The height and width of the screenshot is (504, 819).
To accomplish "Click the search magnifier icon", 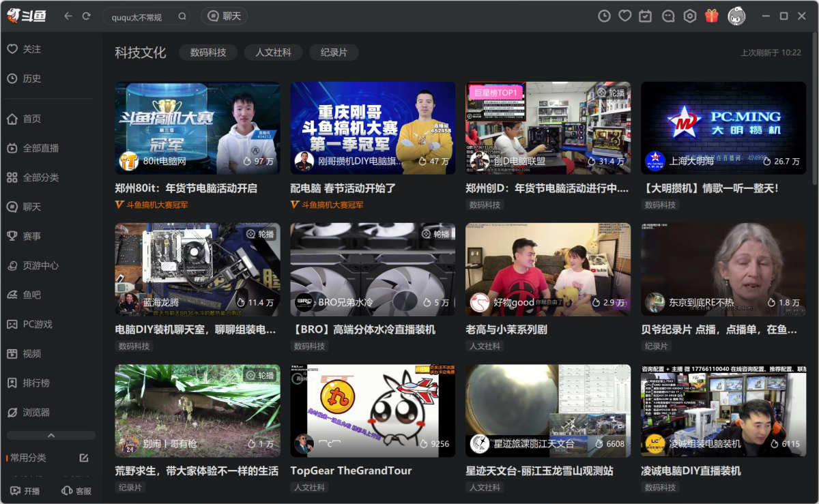I will click(182, 16).
